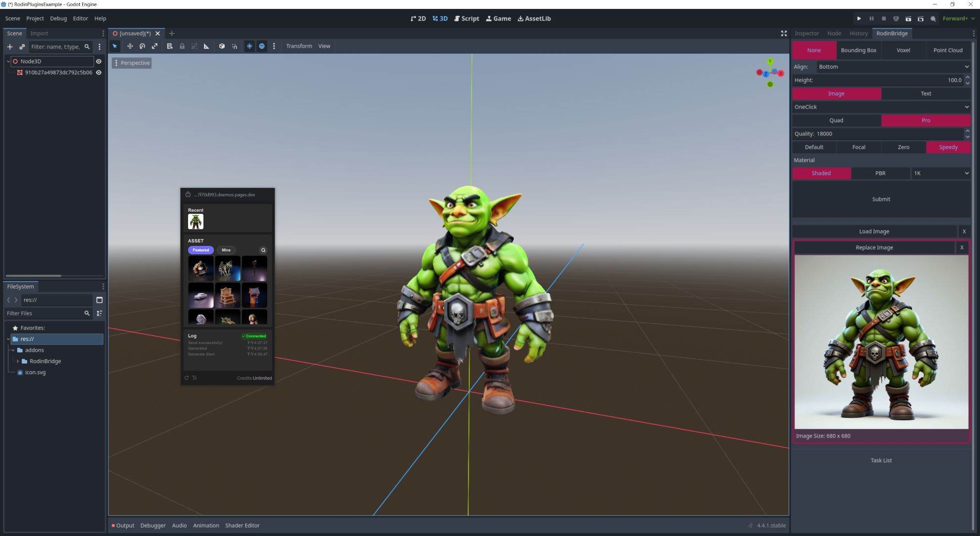Open the Align Bottom dropdown
980x536 pixels.
point(892,67)
